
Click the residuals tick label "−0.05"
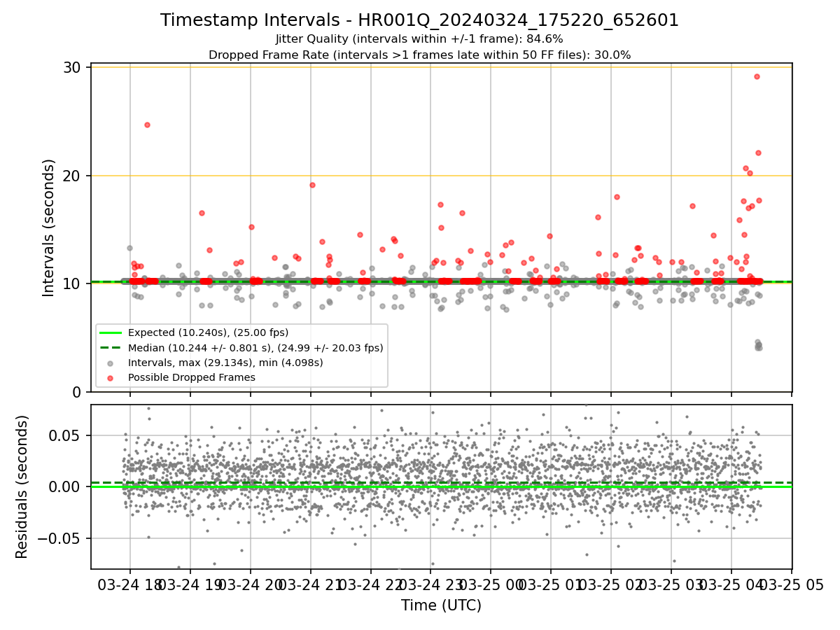[60, 538]
